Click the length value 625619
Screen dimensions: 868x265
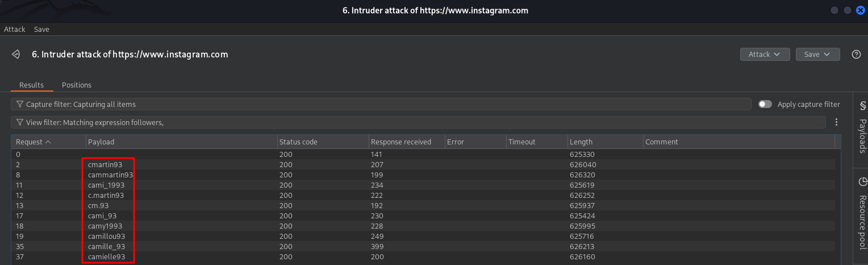coord(582,185)
